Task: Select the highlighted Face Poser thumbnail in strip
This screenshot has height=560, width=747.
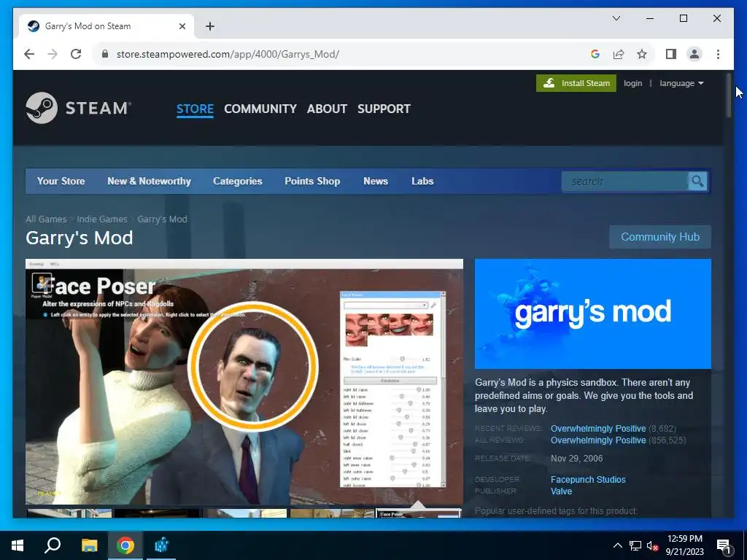Action: pos(418,513)
